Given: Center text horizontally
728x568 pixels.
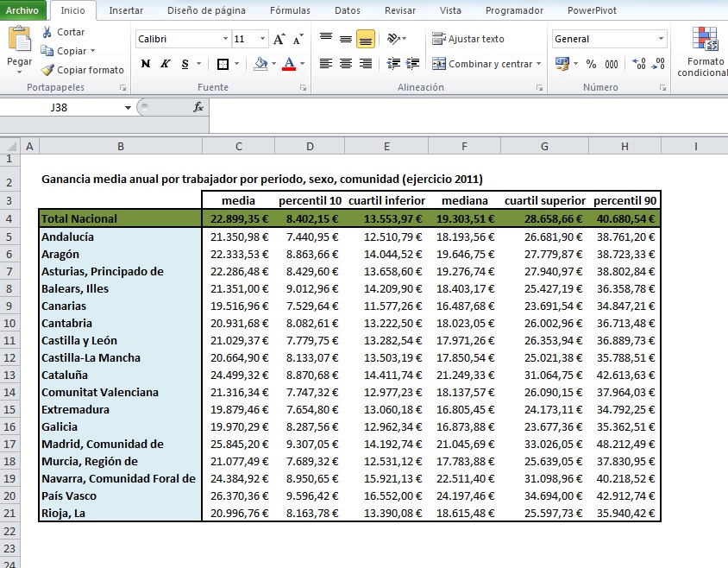Looking at the screenshot, I should (x=346, y=64).
